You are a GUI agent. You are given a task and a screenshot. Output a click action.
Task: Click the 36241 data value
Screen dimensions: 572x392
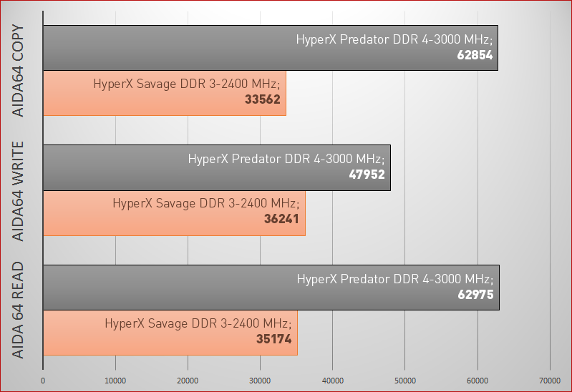click(281, 219)
